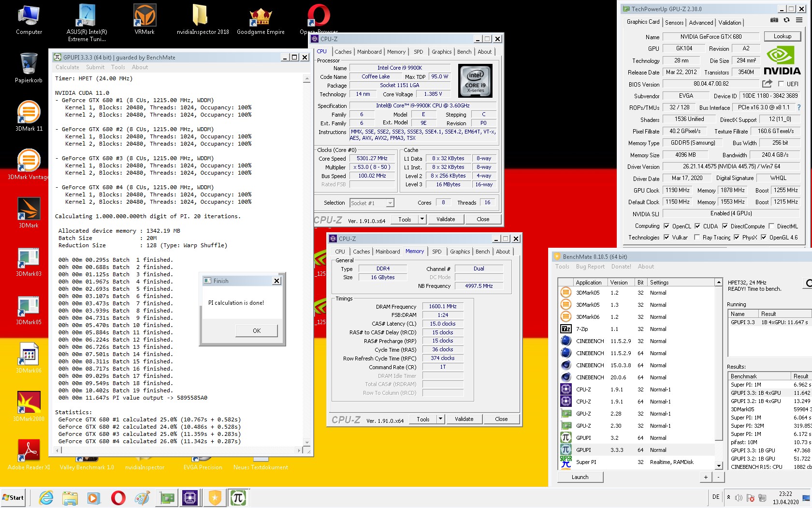812x508 pixels.
Task: Select the 7-Zip row in BenchMate
Action: 637,329
